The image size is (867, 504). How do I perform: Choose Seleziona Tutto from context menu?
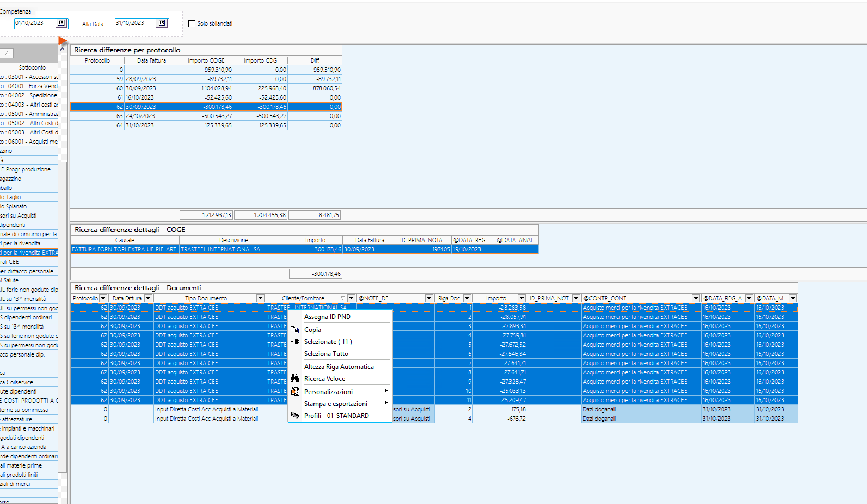pyautogui.click(x=340, y=354)
